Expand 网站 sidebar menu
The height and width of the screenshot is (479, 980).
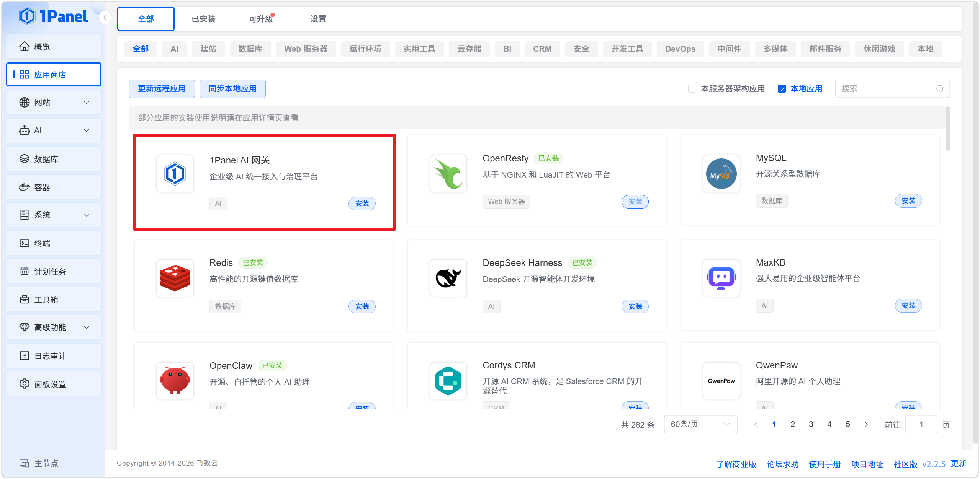(54, 103)
